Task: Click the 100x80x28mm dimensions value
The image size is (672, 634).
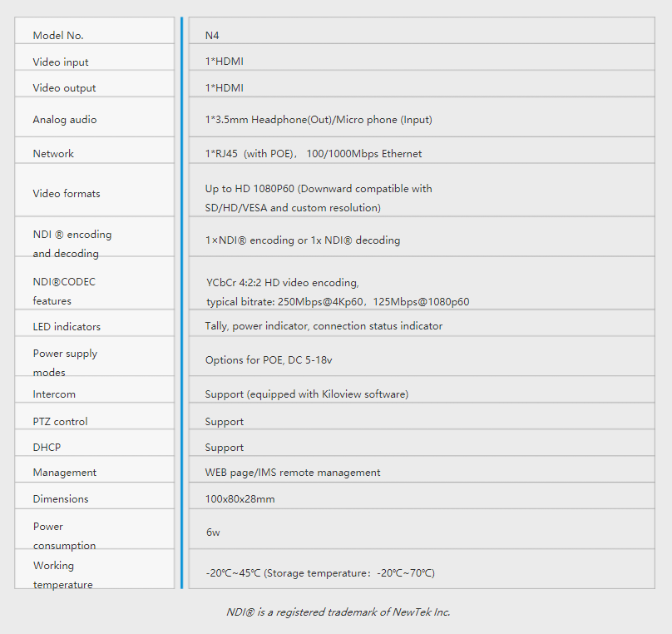Action: [x=240, y=498]
